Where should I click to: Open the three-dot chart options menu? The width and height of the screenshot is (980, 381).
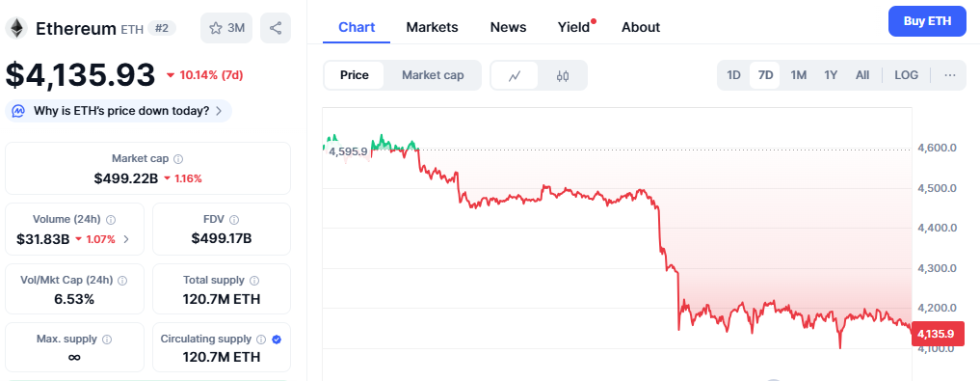(x=950, y=75)
